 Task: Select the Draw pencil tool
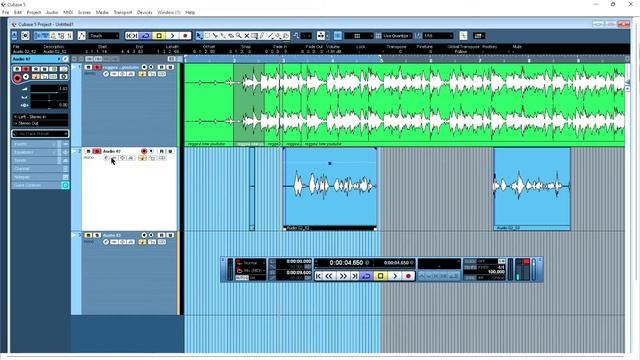pyautogui.click(x=262, y=36)
